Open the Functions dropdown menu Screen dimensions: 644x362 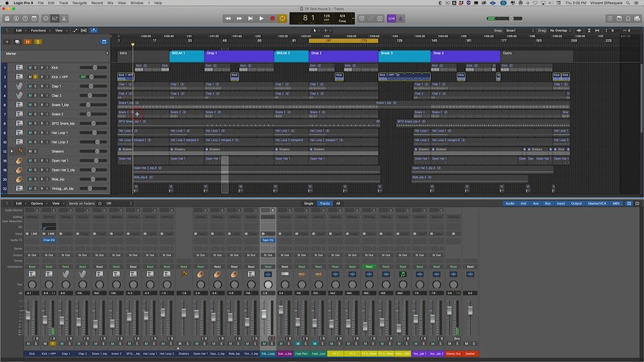click(x=40, y=30)
